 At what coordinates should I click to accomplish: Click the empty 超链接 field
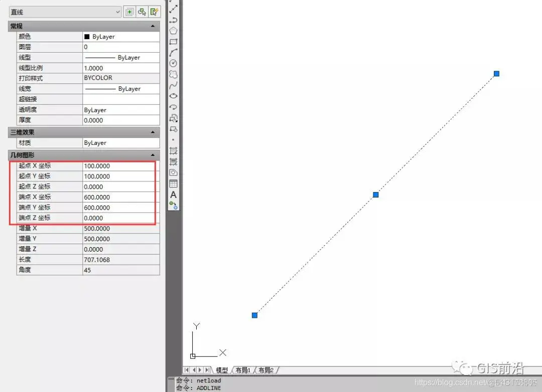(x=121, y=99)
